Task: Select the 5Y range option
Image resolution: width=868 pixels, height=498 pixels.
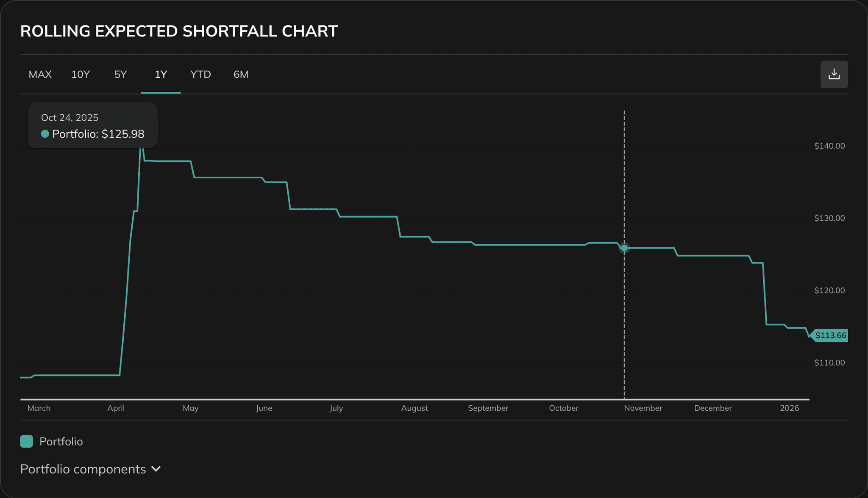Action: [120, 74]
